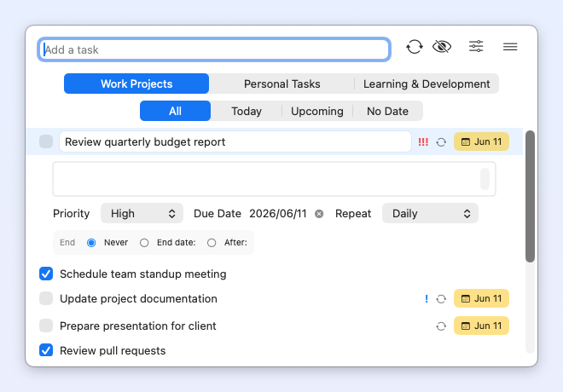
Task: Toggle the hide completed eye icon
Action: click(x=442, y=47)
